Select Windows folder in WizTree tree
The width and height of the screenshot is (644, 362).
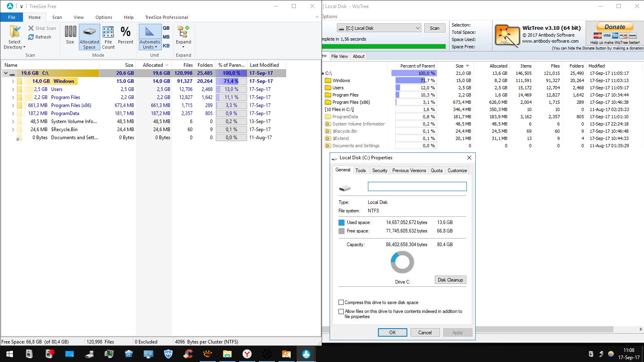341,80
